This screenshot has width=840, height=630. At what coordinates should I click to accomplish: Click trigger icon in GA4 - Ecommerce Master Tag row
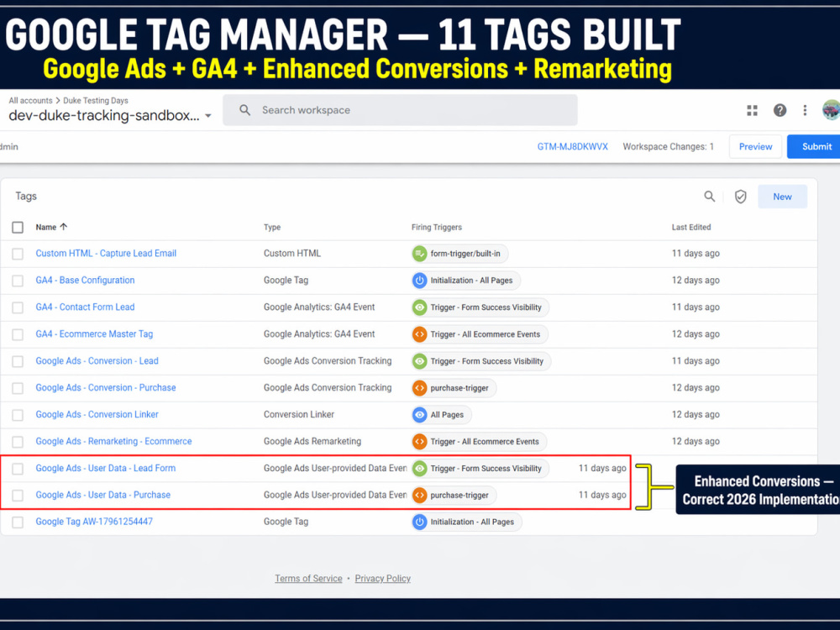click(x=419, y=333)
